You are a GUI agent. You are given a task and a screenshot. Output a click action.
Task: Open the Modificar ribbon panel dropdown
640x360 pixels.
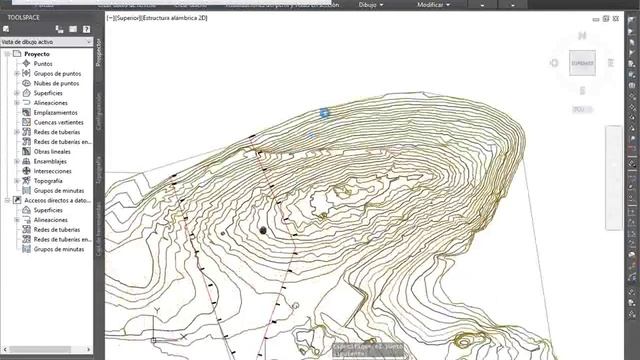(x=433, y=5)
